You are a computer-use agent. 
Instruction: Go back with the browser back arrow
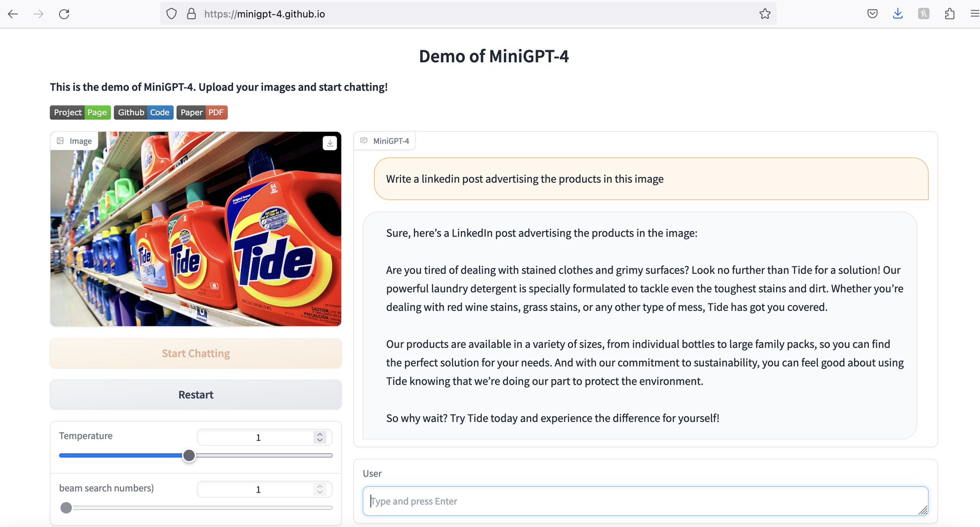[13, 14]
